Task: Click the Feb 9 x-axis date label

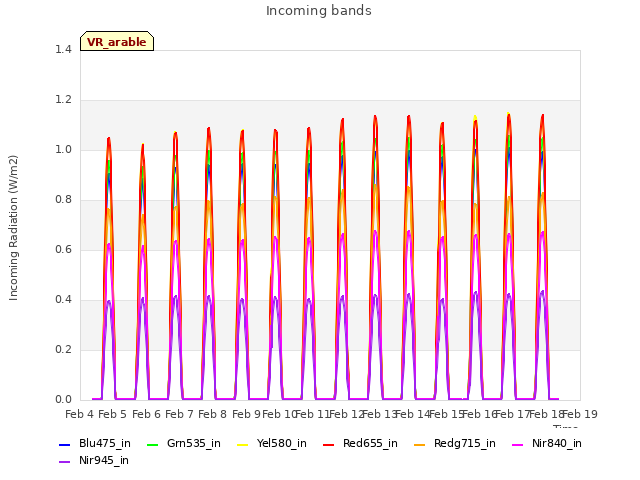Action: pos(246,415)
